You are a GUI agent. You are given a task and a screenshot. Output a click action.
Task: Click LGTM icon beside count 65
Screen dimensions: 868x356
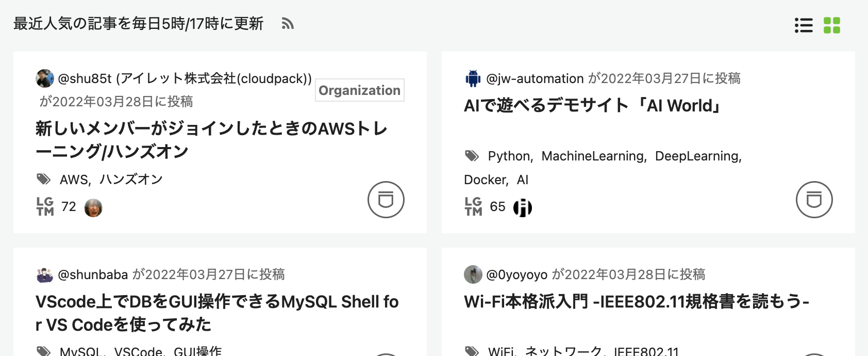474,206
